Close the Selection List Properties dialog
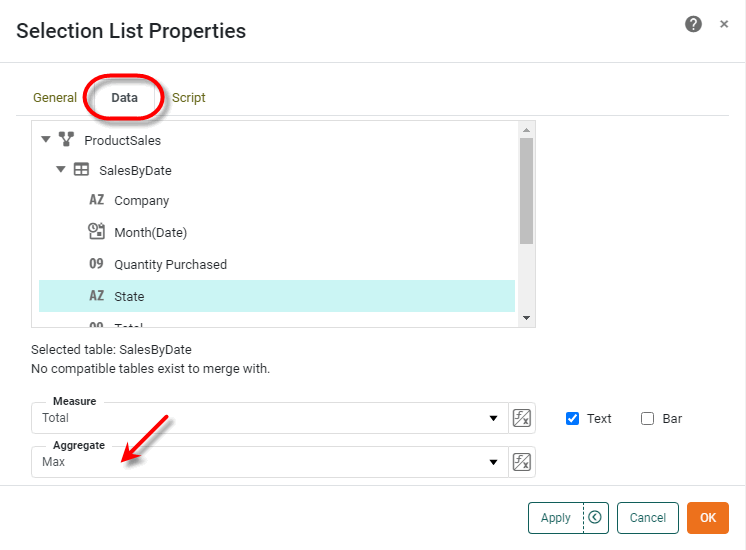The height and width of the screenshot is (550, 746). [x=724, y=24]
